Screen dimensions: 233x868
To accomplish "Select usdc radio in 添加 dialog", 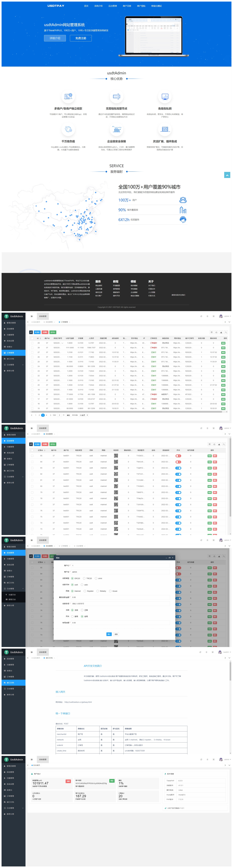I will tap(82, 585).
